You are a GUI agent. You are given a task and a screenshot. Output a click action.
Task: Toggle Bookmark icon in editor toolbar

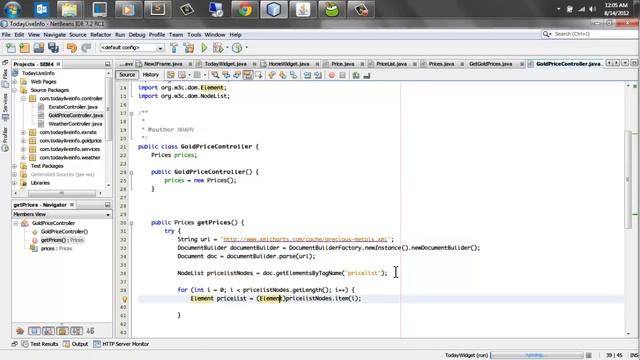tap(293, 75)
